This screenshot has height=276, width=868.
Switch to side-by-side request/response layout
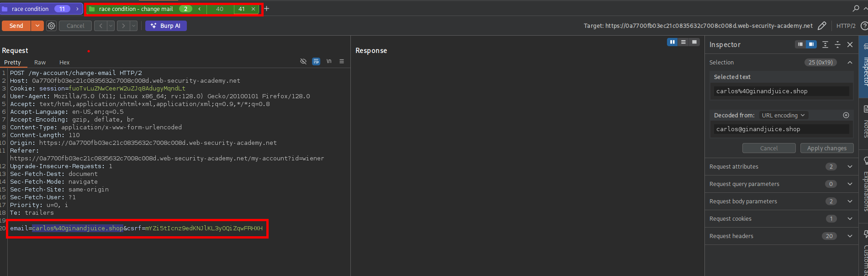672,42
